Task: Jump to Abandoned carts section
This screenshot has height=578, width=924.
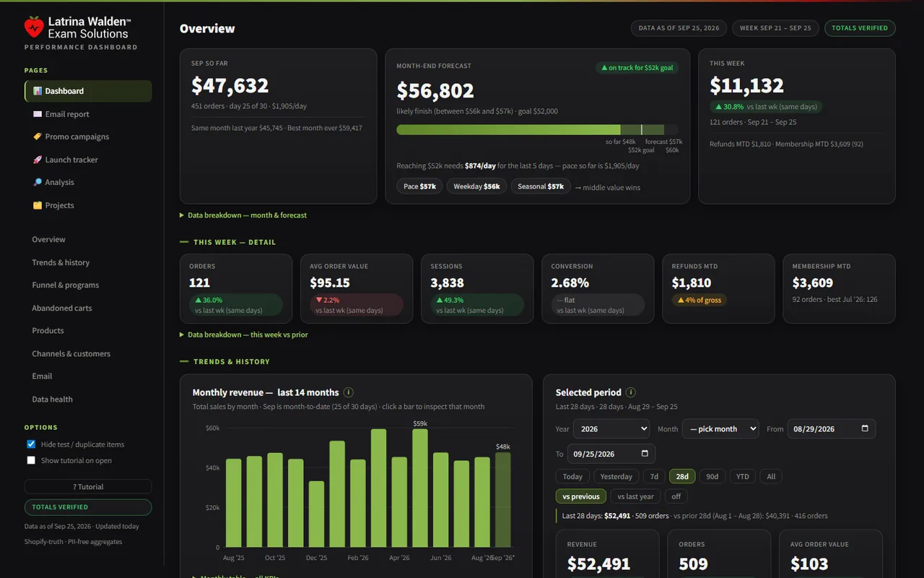Action: tap(62, 308)
